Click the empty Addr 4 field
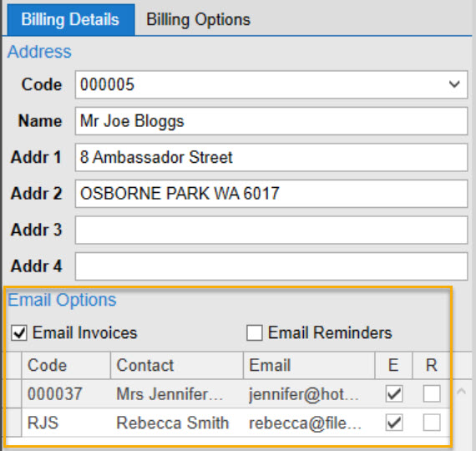The height and width of the screenshot is (451, 476). [271, 266]
